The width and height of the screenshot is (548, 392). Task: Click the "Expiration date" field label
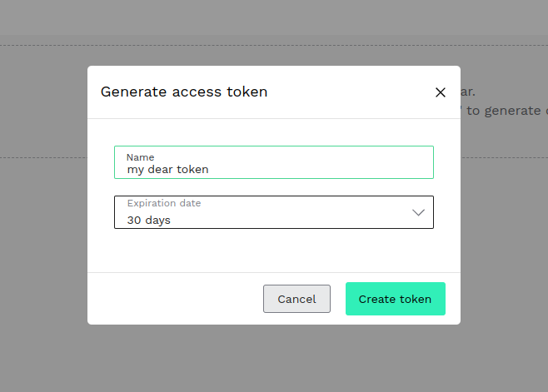tap(164, 203)
